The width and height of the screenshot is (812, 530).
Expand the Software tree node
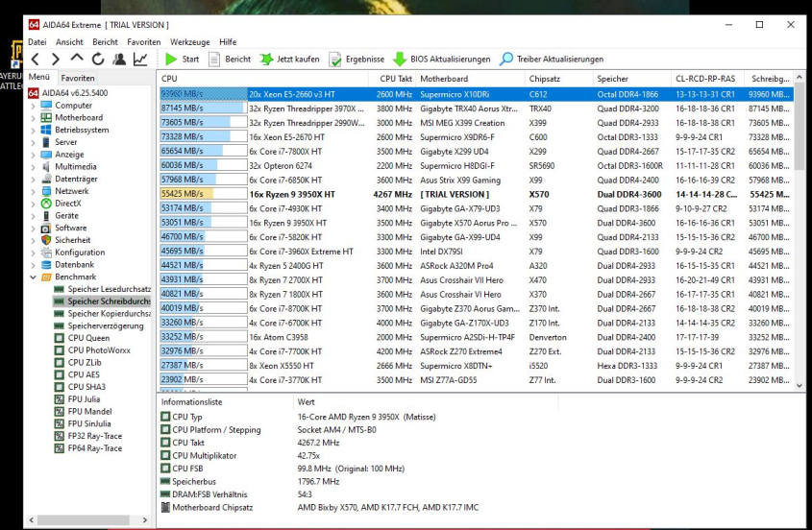click(33, 229)
